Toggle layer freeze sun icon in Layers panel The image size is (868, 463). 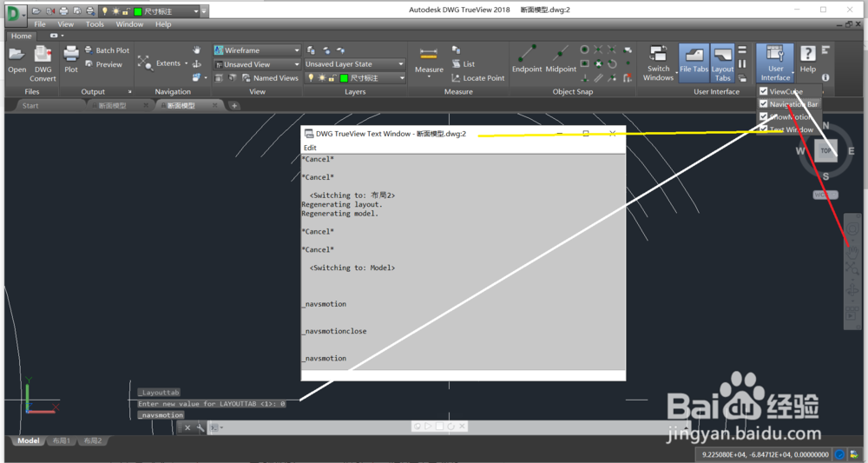322,78
